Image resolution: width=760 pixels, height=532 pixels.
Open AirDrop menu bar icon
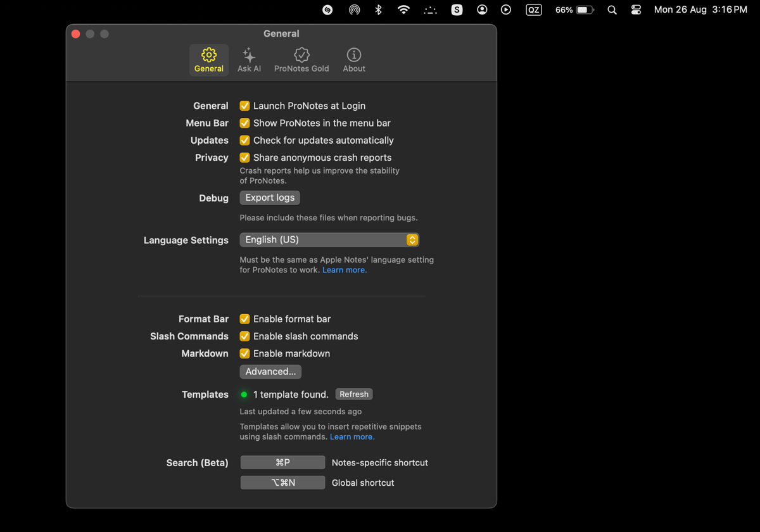(x=354, y=9)
